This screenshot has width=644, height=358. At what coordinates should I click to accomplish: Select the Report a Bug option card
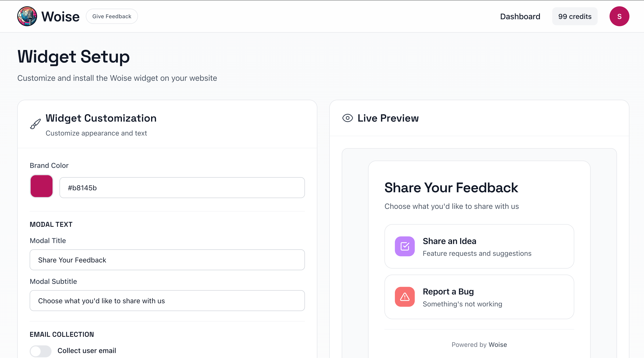479,297
